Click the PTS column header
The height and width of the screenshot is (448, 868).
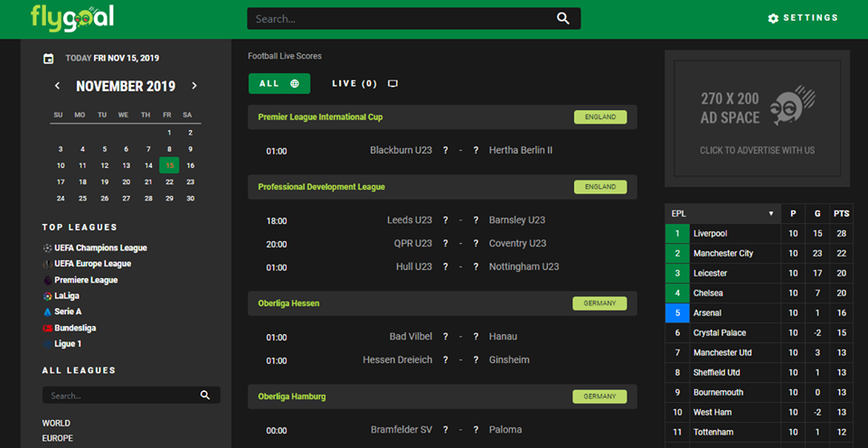pos(842,213)
